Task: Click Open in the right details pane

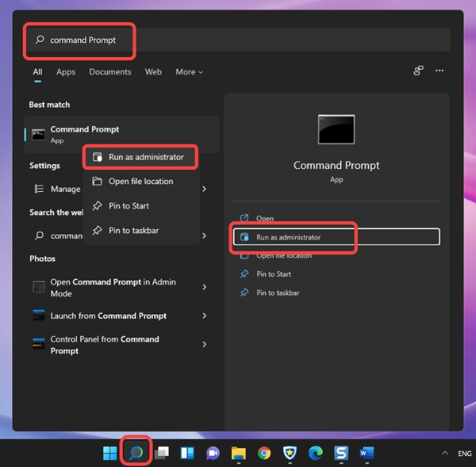Action: click(265, 219)
